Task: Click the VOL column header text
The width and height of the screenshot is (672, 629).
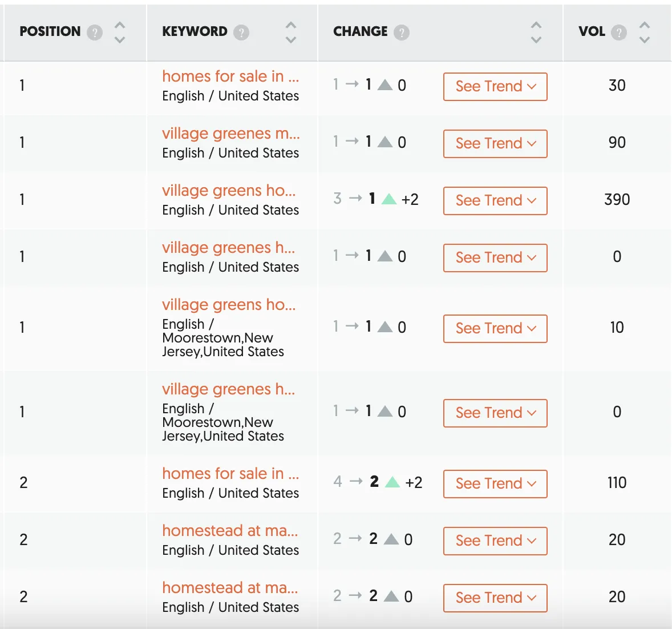Action: pyautogui.click(x=592, y=31)
